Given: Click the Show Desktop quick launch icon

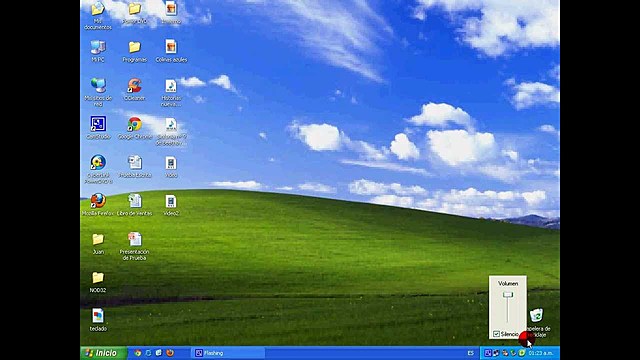Looking at the screenshot, I should [x=159, y=353].
